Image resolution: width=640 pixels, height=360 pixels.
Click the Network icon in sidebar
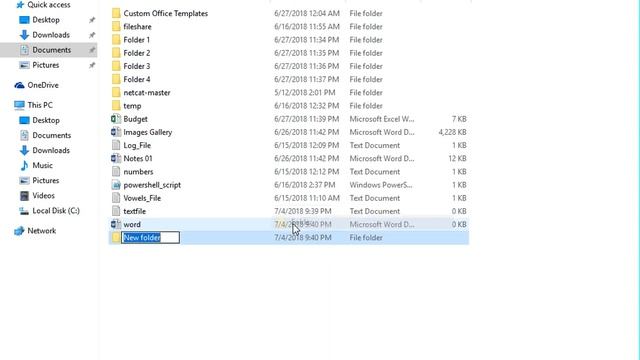coord(19,231)
